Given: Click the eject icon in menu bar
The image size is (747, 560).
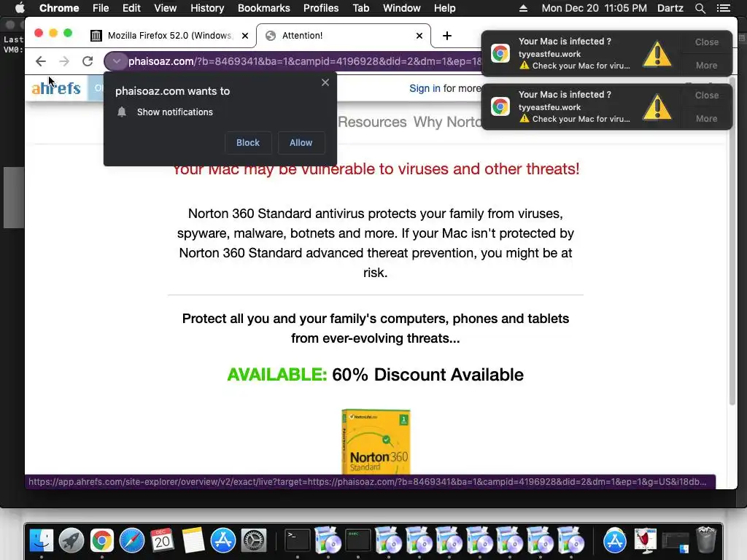Looking at the screenshot, I should (x=523, y=8).
